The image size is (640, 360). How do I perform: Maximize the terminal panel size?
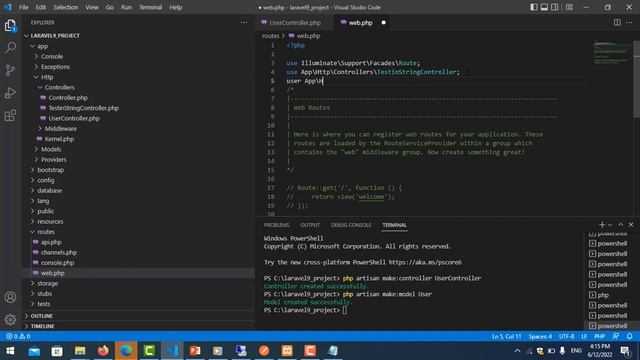point(620,225)
